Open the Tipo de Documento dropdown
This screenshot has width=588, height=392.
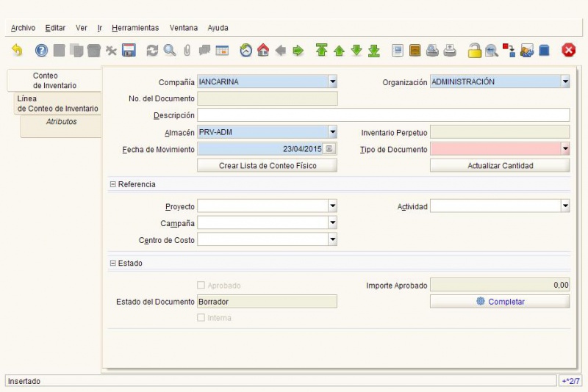click(x=565, y=148)
